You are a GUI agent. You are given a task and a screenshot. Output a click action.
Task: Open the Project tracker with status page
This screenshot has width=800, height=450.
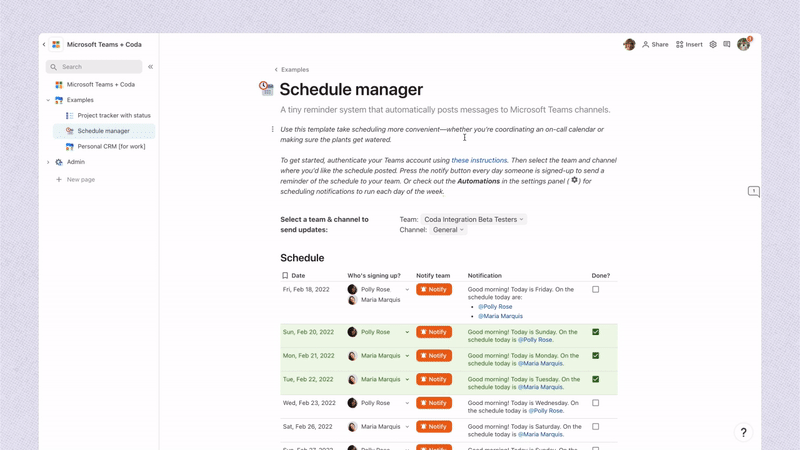114,115
